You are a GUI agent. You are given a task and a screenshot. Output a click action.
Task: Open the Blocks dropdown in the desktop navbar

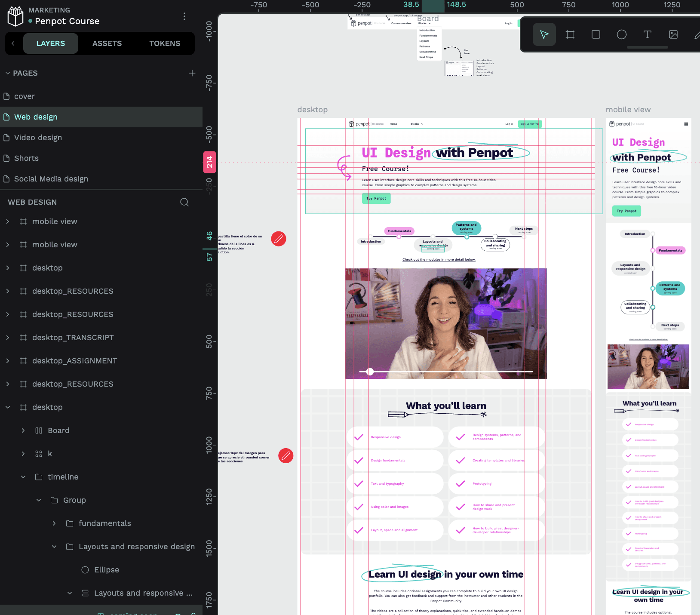coord(417,124)
